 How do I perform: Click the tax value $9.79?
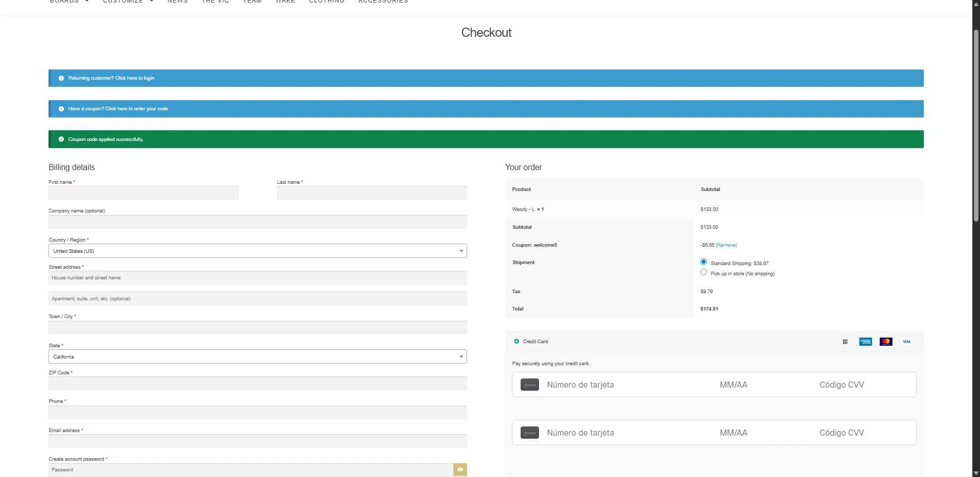pyautogui.click(x=706, y=292)
